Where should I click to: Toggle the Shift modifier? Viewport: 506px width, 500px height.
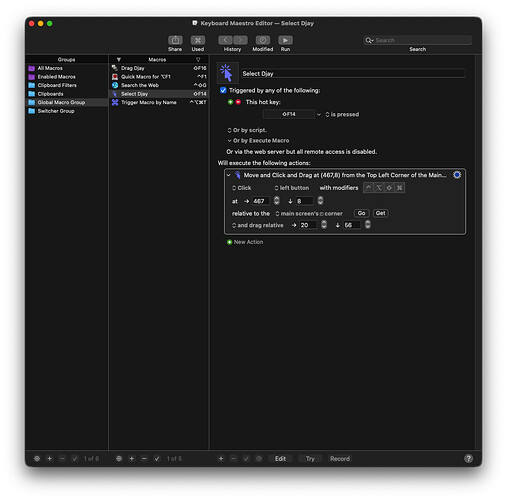click(x=389, y=188)
